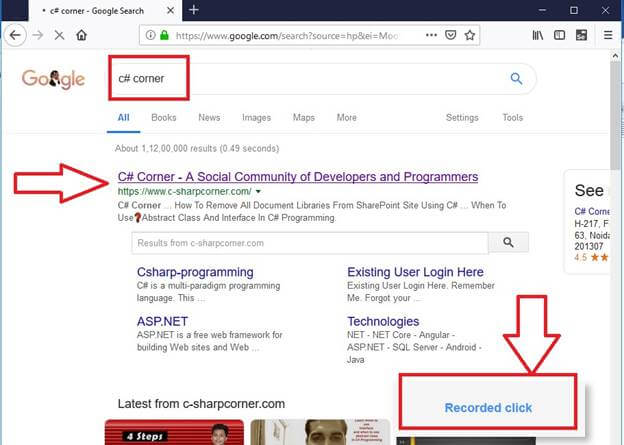Open the Csharp-programming sitelink
The height and width of the screenshot is (445, 624).
pos(195,272)
